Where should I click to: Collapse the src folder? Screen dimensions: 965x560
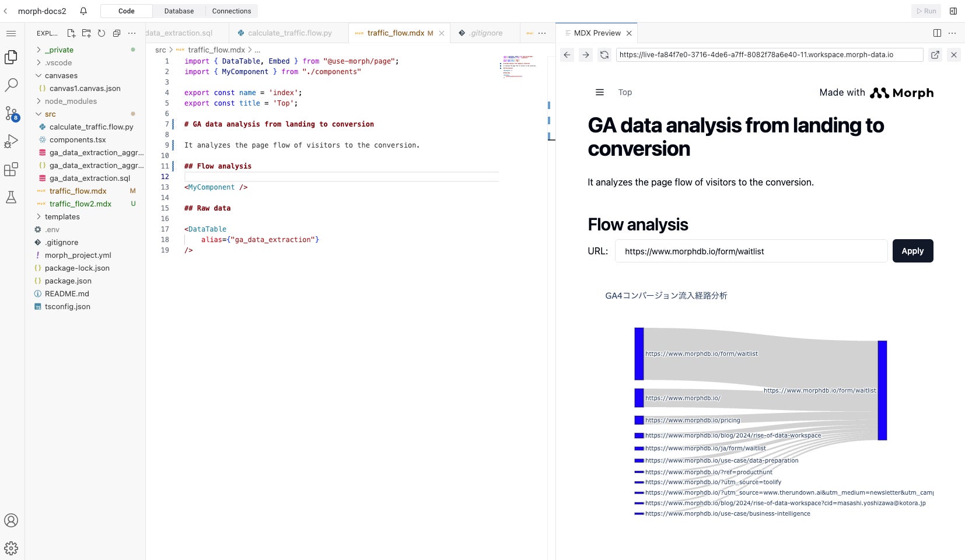click(50, 114)
